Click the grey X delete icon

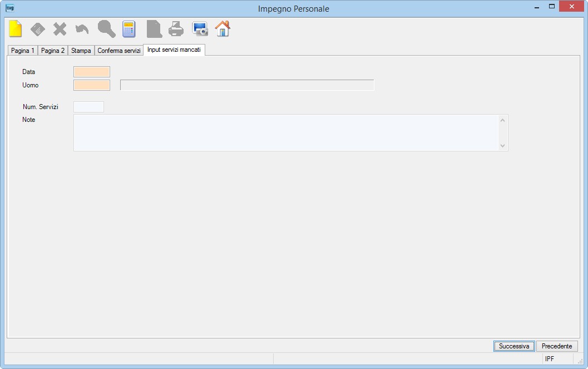coord(60,29)
